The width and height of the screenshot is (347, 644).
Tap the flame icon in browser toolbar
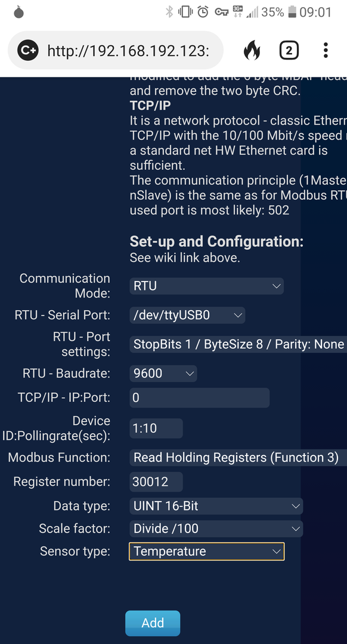coord(252,51)
